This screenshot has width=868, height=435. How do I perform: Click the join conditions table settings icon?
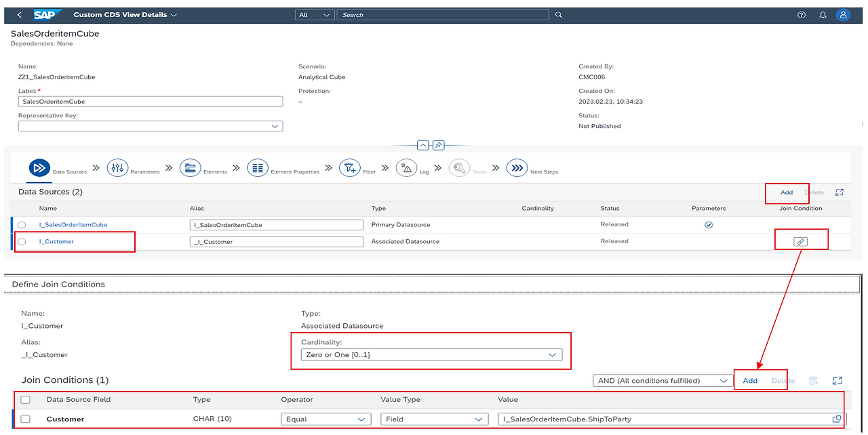point(814,381)
